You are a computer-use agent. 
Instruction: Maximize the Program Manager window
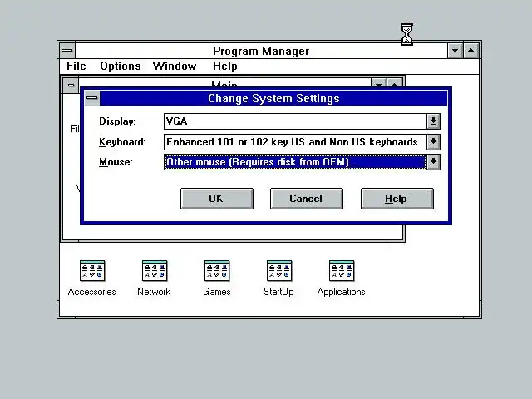click(471, 51)
